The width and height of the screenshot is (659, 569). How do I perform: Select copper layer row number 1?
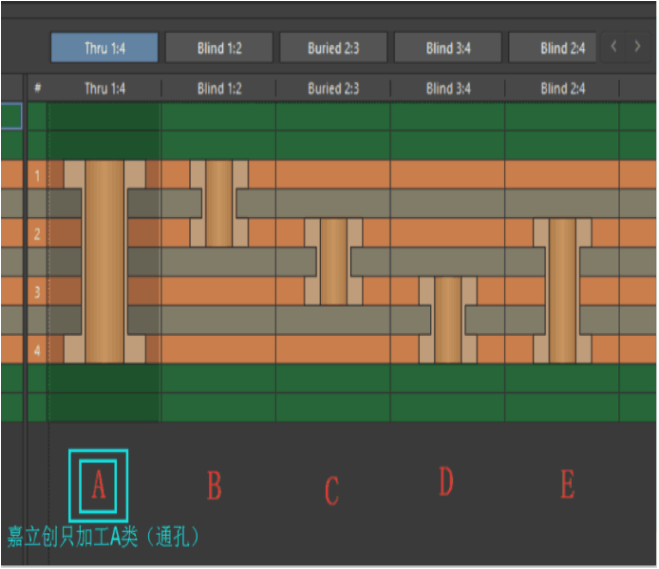(x=37, y=175)
